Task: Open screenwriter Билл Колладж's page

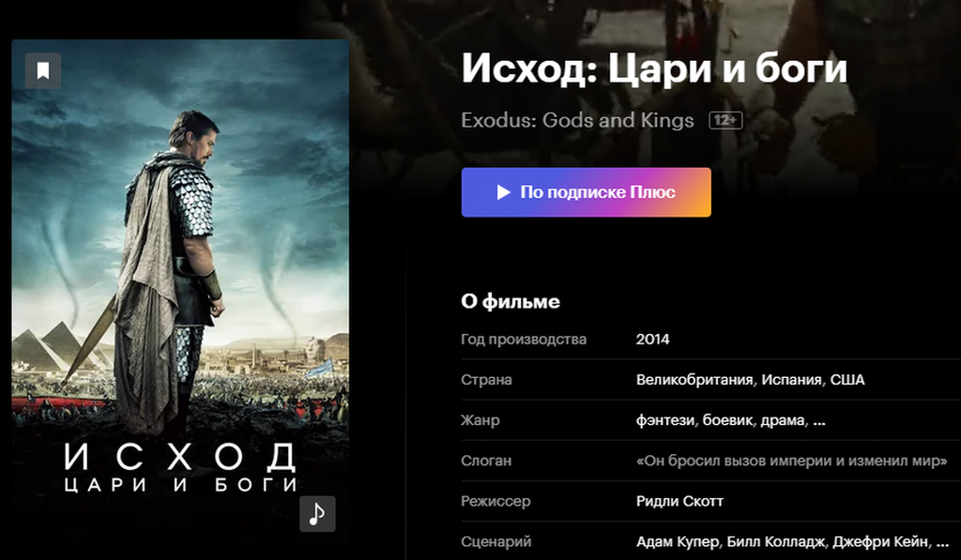Action: (x=776, y=541)
